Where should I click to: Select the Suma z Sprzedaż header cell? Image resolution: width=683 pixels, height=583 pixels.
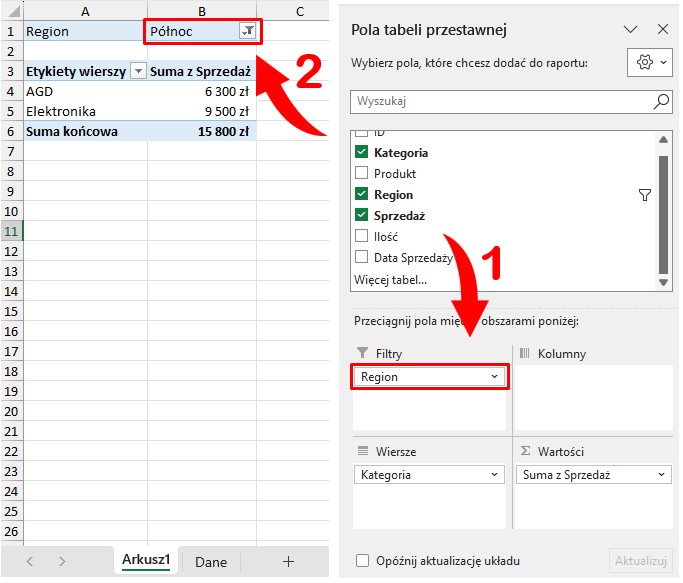(x=202, y=71)
